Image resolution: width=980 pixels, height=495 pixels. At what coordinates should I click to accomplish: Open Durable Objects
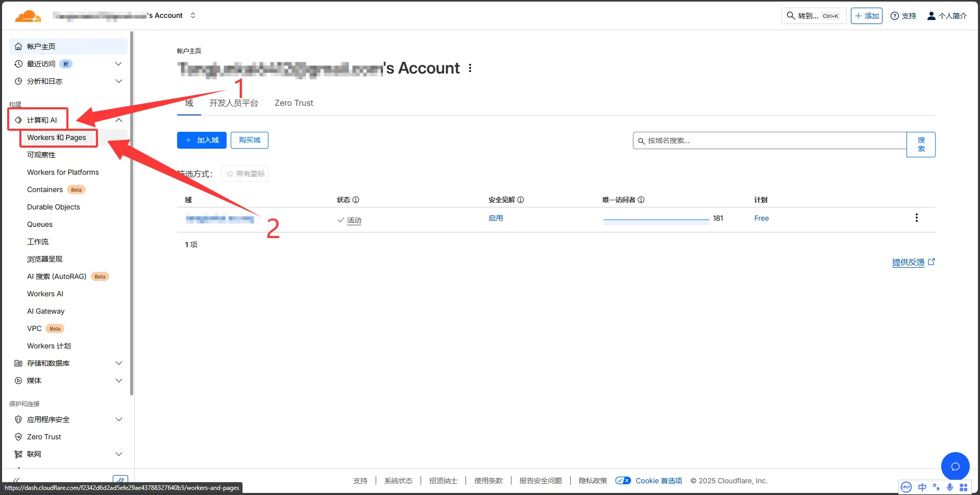[54, 207]
